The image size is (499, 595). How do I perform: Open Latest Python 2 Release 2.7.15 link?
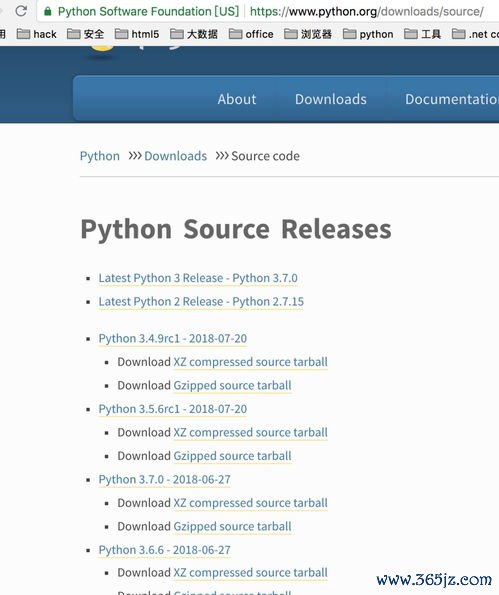(x=201, y=301)
